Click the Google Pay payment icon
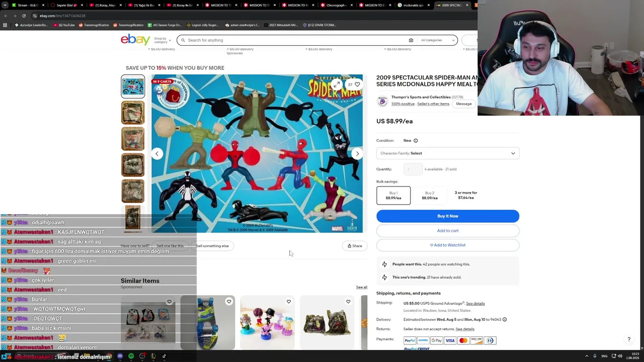The width and height of the screenshot is (644, 362). point(436,340)
